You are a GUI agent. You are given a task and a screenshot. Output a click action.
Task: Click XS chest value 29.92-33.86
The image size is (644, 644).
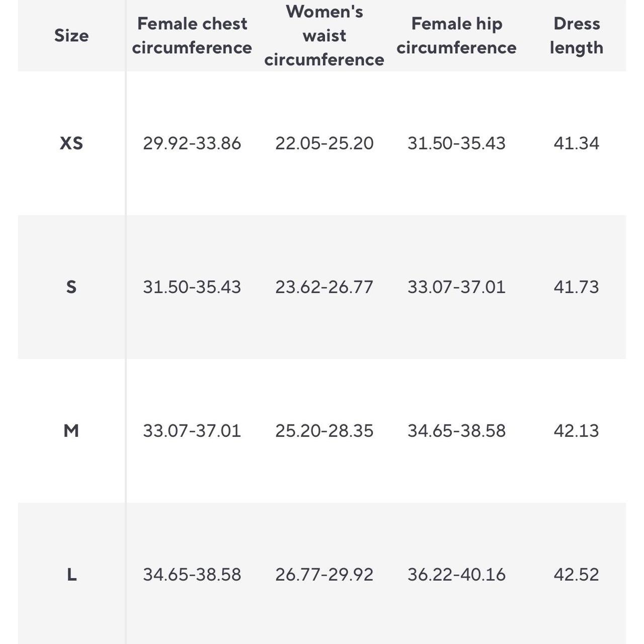192,143
